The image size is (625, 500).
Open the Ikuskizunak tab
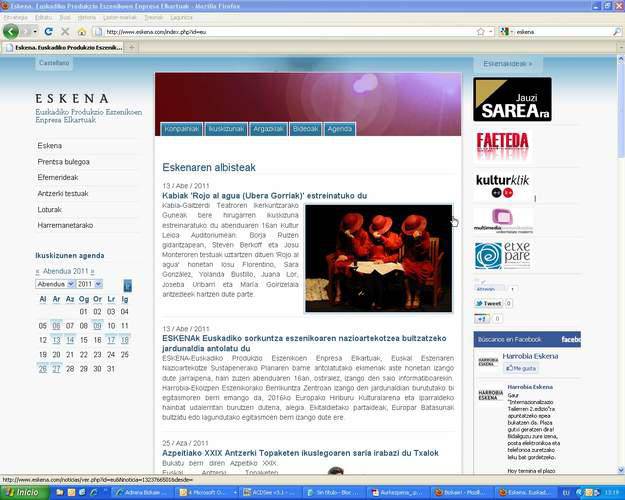point(226,129)
